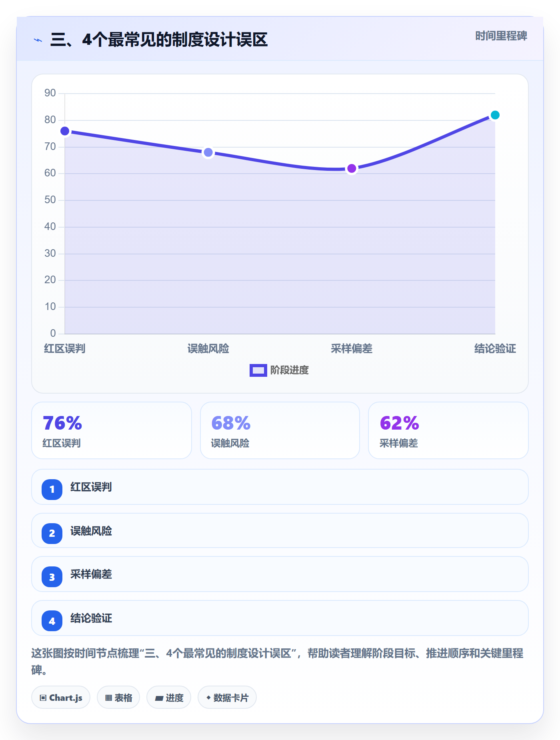
Task: Click the 数据卡片 tag
Action: pos(227,698)
